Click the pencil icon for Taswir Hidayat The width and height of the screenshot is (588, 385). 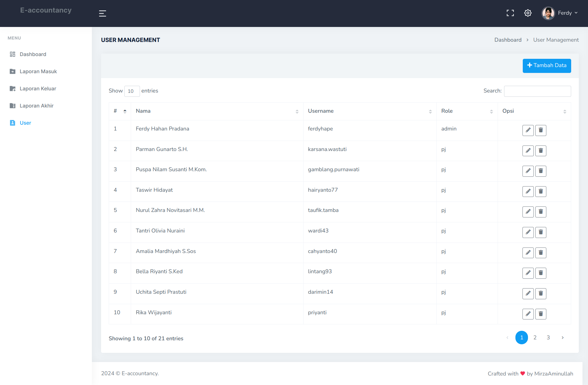528,191
